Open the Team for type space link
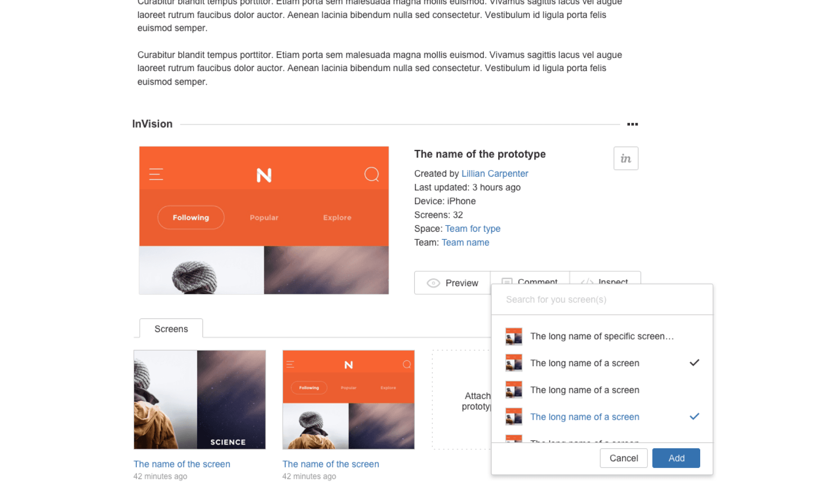 (x=472, y=229)
